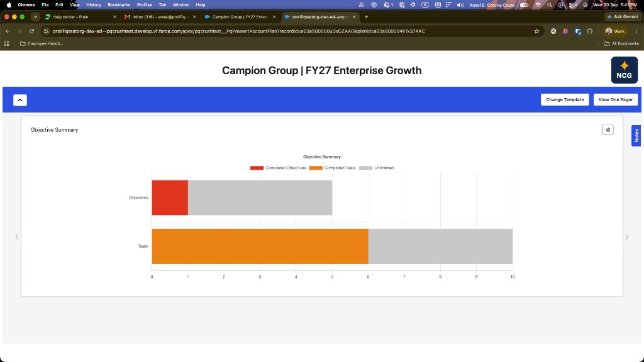Toggle the Unfinished legend swatch
Image resolution: width=644 pixels, height=362 pixels.
point(365,168)
